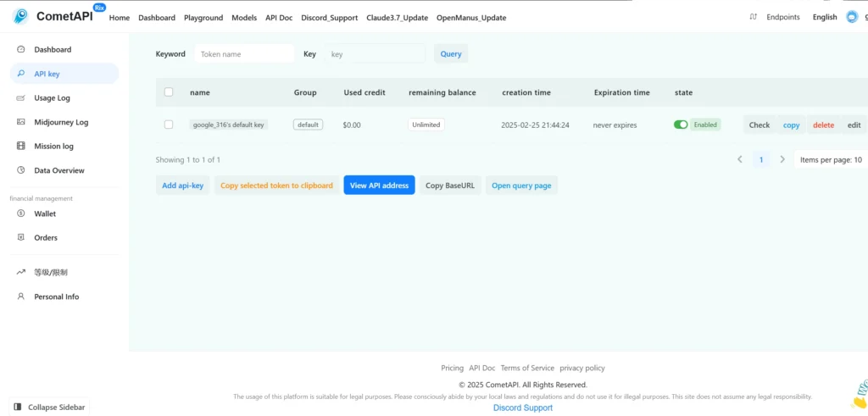Click the View API address button
This screenshot has width=868, height=416.
(379, 186)
